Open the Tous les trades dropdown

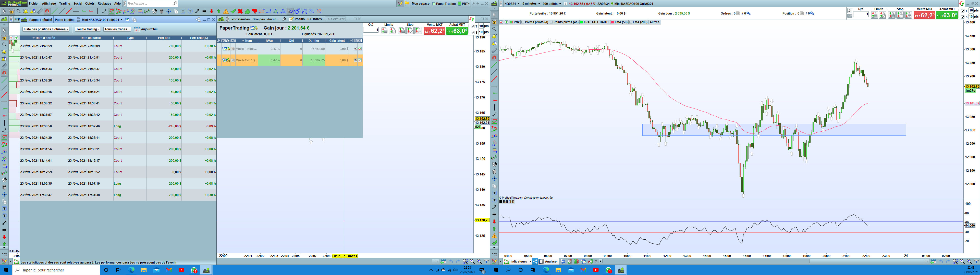click(x=117, y=29)
